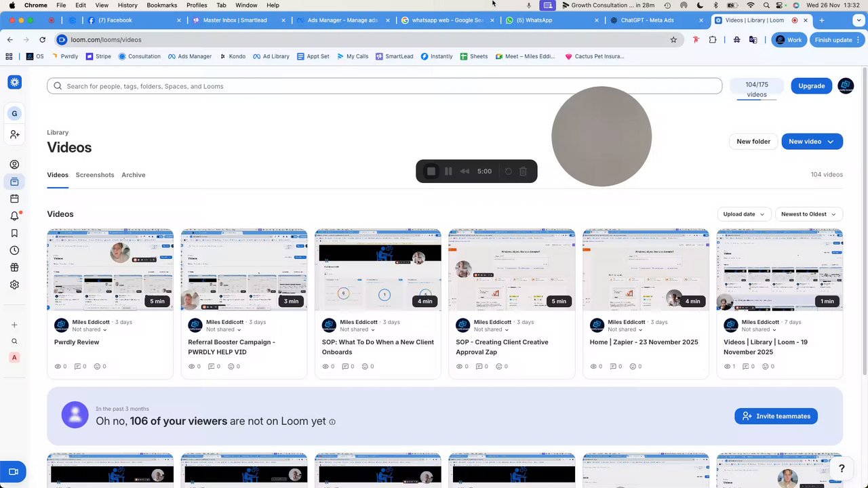Click the Invite teammates button
Screen dimensions: 868x488
(776, 416)
